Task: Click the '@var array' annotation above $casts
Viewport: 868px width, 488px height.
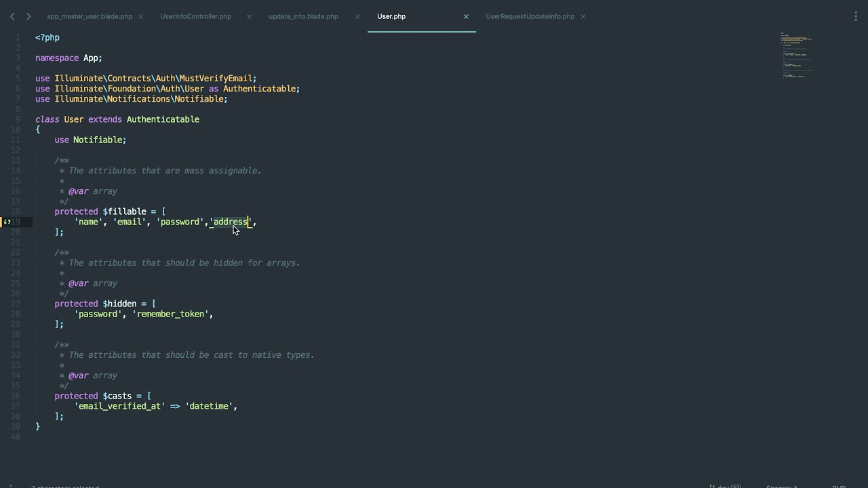Action: tap(93, 375)
